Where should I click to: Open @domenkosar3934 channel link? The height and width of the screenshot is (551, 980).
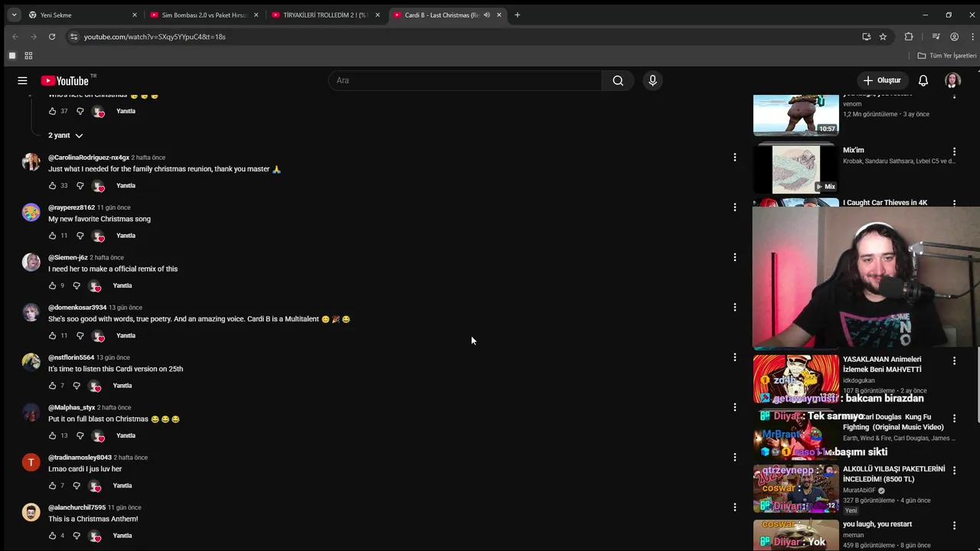click(x=77, y=308)
